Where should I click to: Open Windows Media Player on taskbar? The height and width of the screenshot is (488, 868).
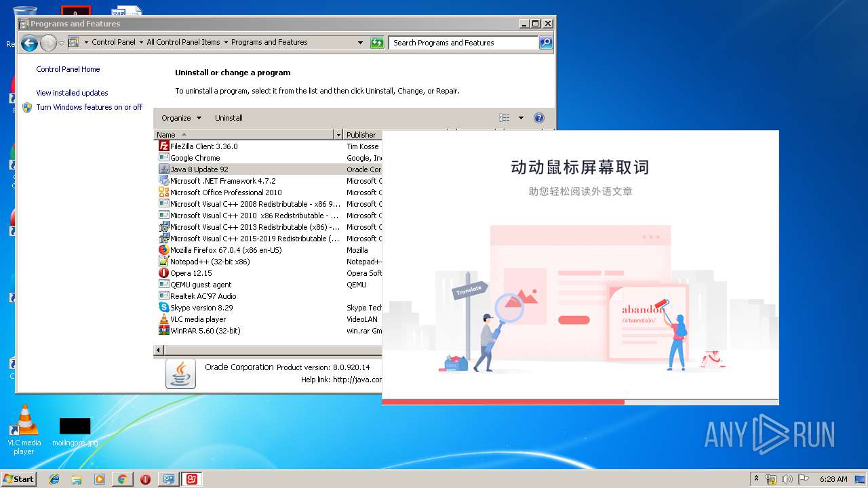(100, 479)
